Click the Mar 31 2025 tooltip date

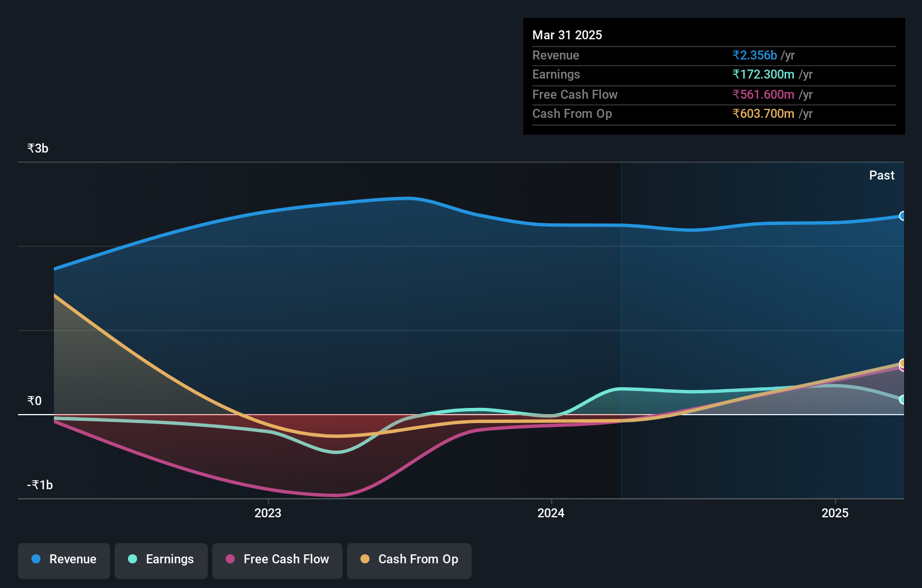click(567, 35)
